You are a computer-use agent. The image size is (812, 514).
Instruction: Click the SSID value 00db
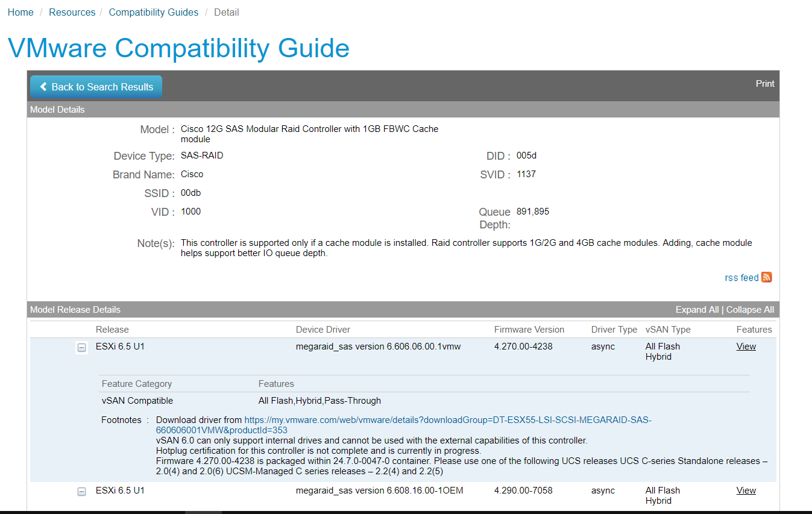coord(190,193)
